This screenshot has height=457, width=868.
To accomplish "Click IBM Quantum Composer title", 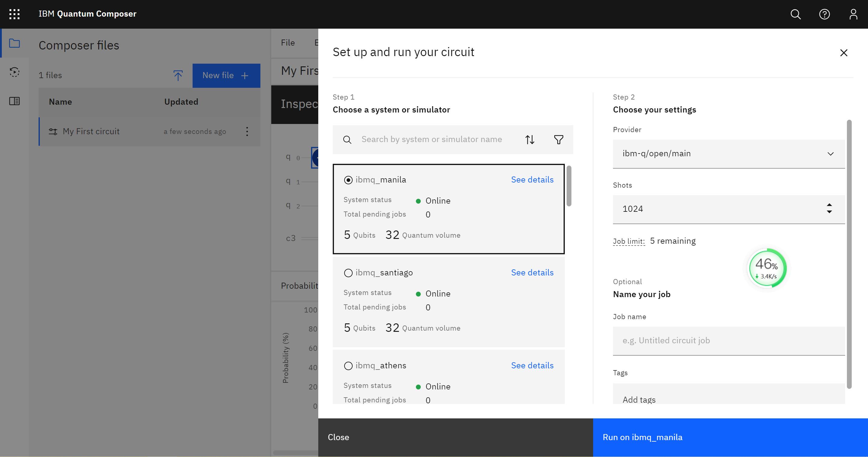I will tap(87, 14).
